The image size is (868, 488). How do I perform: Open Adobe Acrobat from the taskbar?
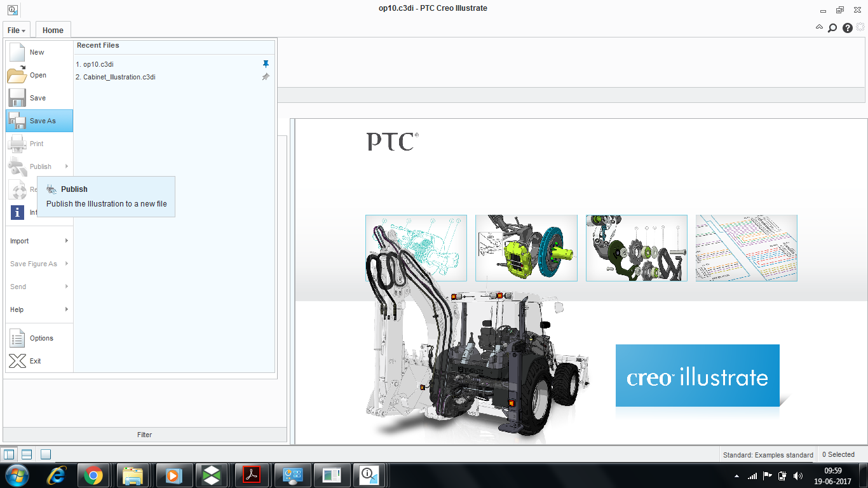[x=252, y=475]
